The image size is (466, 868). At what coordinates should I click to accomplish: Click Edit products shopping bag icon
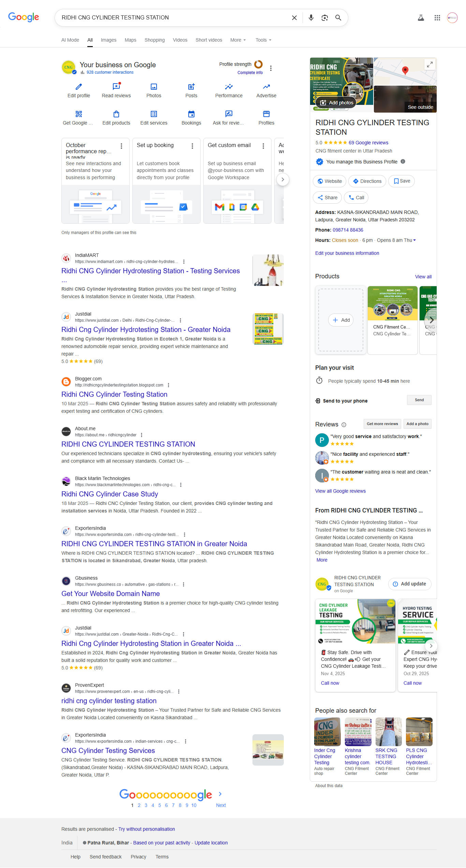(116, 114)
